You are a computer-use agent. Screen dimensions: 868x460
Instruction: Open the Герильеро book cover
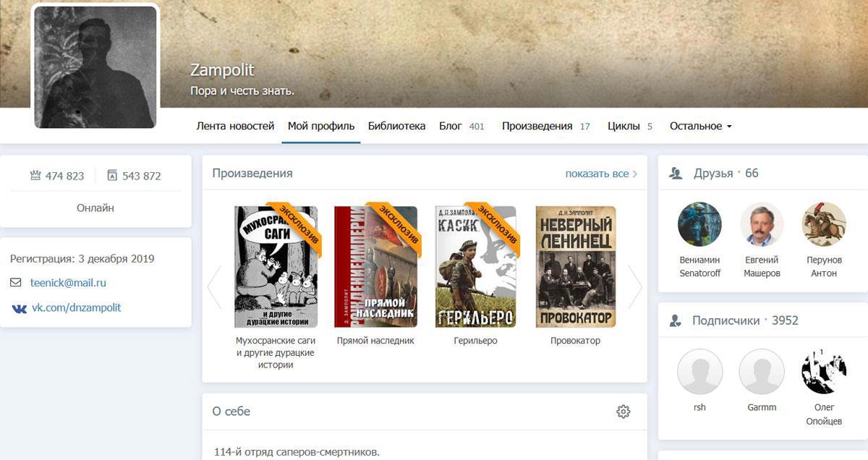click(x=475, y=267)
